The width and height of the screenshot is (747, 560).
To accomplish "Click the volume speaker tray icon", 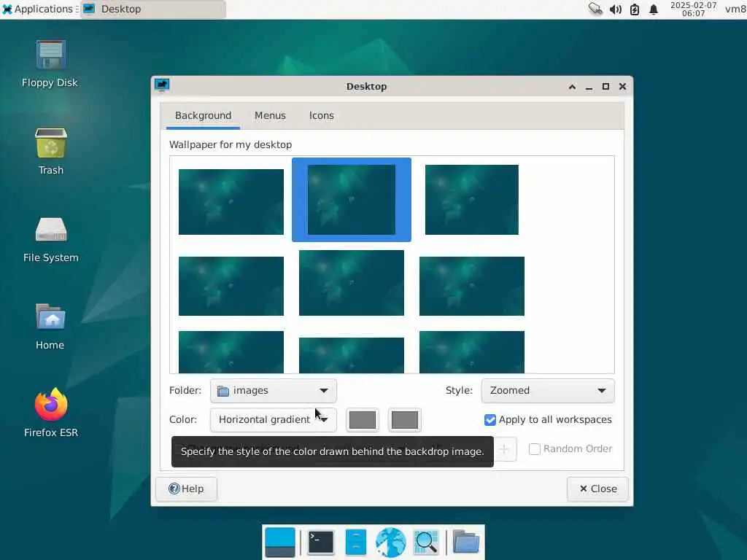I will coord(616,9).
